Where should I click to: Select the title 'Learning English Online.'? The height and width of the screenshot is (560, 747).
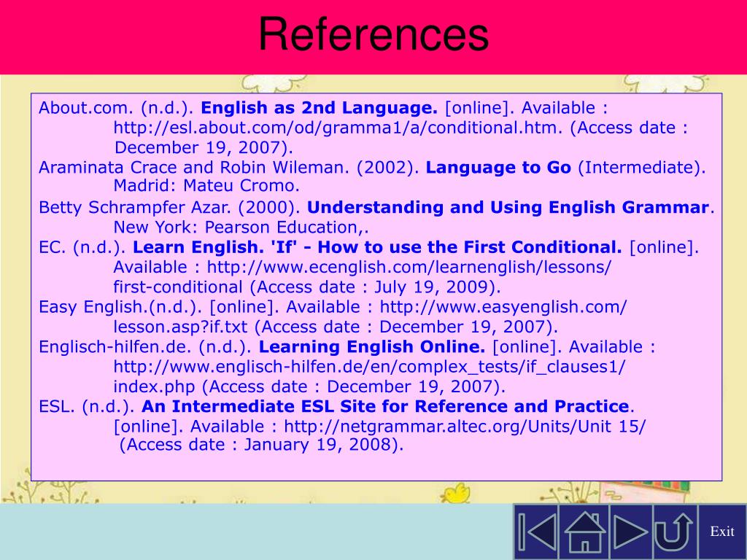[372, 346]
